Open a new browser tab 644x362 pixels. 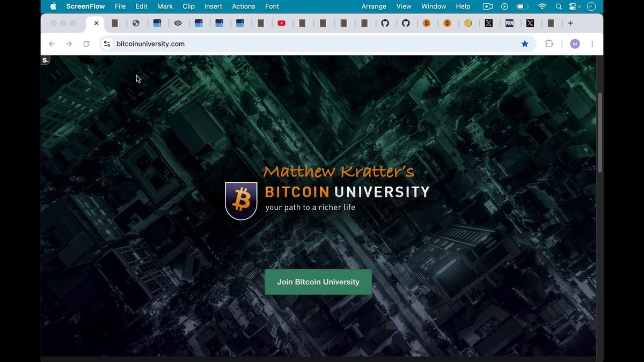point(570,23)
